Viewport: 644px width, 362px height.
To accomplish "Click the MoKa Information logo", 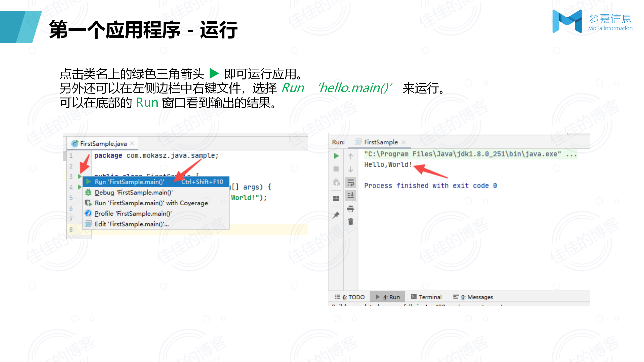I will coord(592,22).
